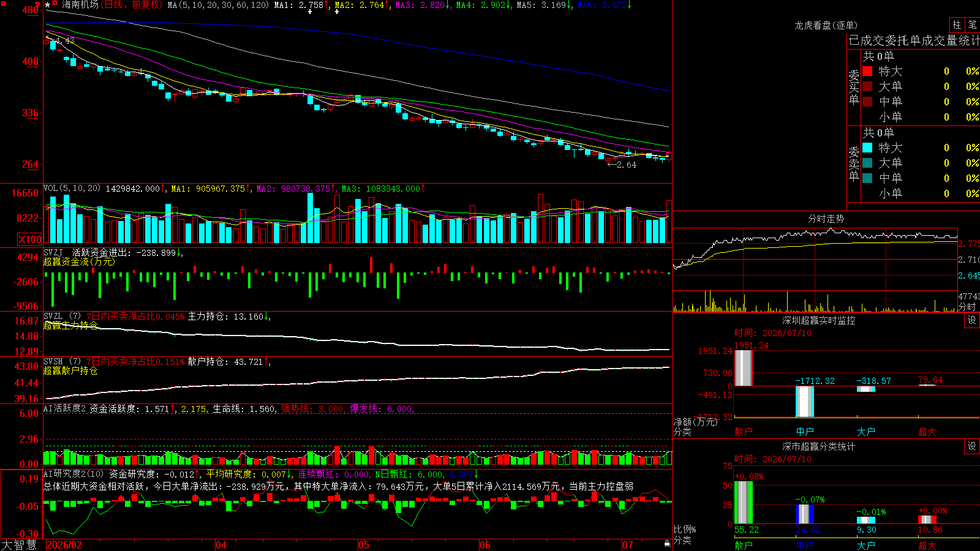Jump to 2026/02 on the date axis
The width and height of the screenshot is (980, 551).
64,545
